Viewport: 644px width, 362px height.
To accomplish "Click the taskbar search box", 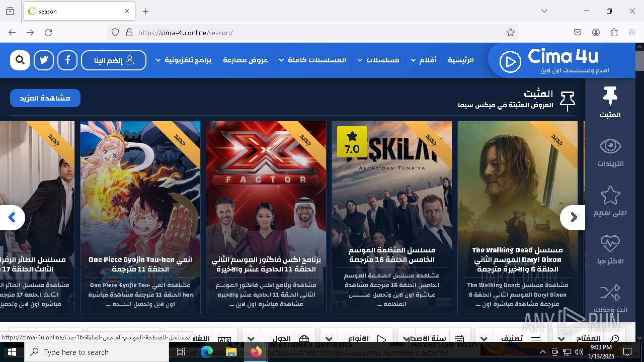I will coord(97,352).
